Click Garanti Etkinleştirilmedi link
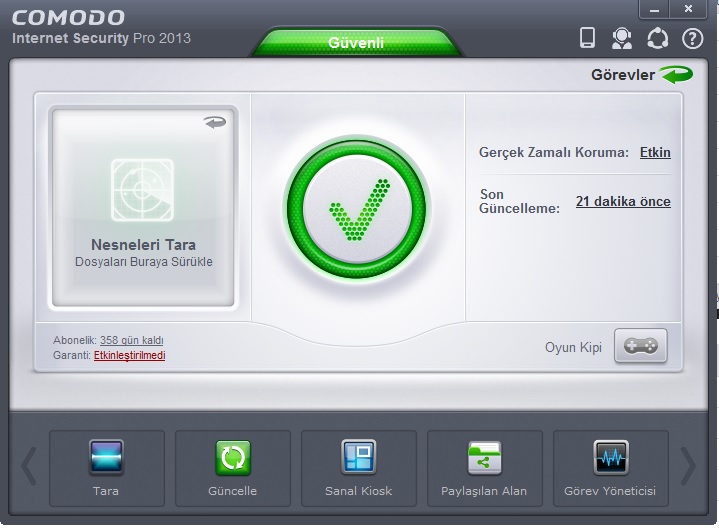This screenshot has height=529, width=719. coord(129,355)
